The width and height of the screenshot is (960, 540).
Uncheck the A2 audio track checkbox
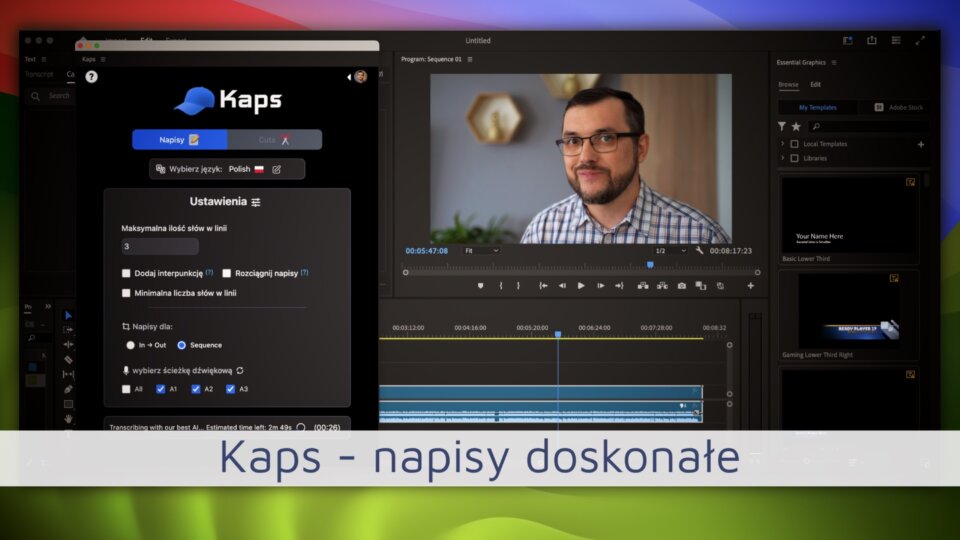click(195, 389)
